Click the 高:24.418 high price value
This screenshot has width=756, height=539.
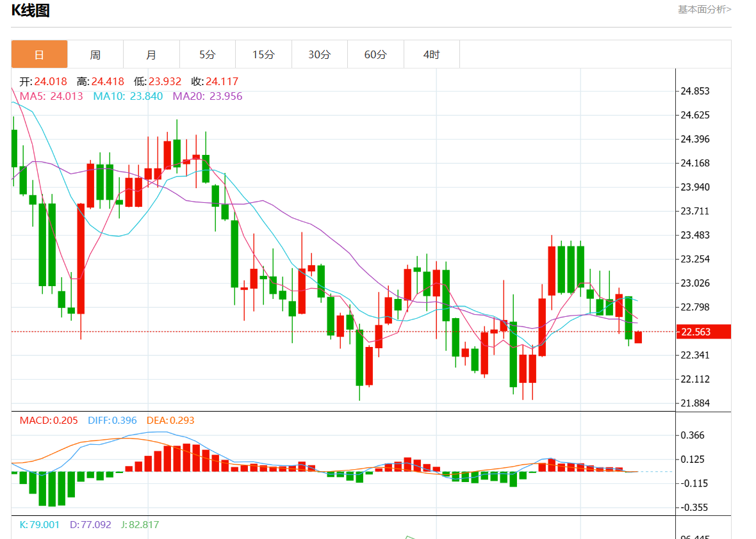click(101, 81)
